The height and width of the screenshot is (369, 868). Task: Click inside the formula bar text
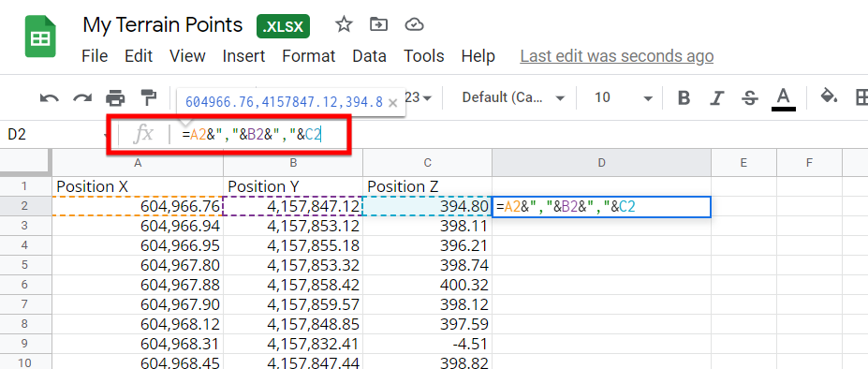[x=252, y=134]
